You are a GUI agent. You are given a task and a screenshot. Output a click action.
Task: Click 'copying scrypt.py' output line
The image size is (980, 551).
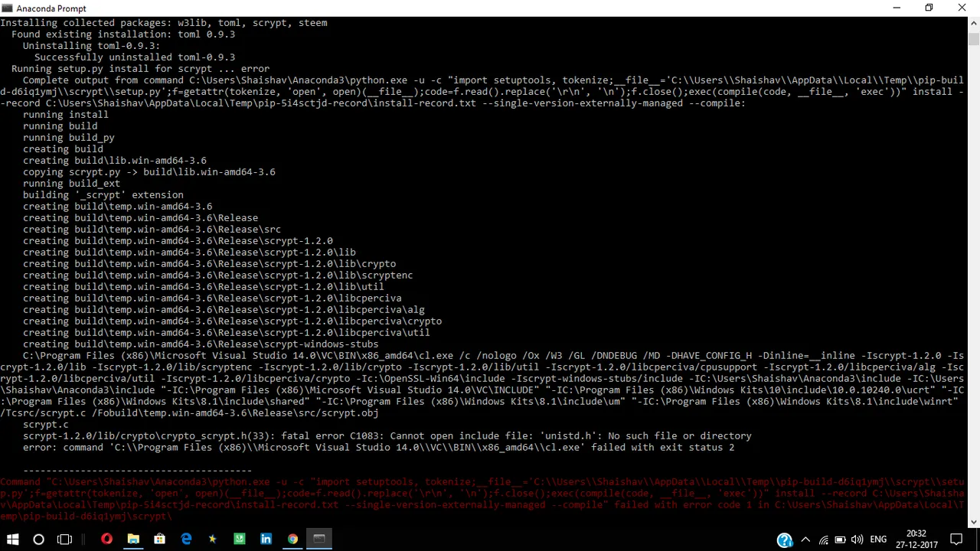click(x=149, y=172)
